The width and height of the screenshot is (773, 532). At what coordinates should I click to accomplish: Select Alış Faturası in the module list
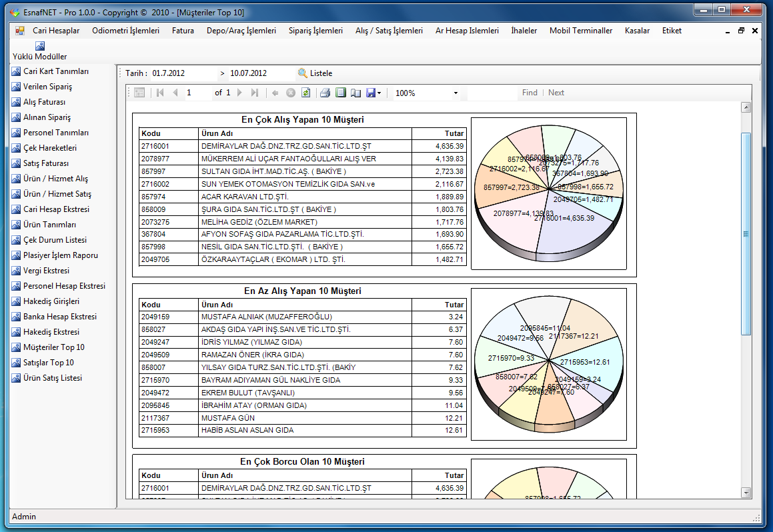coord(39,102)
